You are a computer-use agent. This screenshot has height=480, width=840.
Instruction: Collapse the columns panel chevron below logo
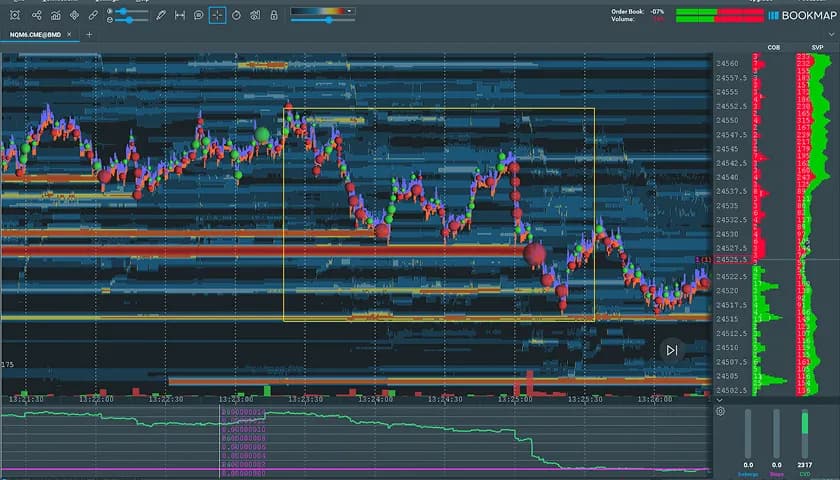(x=832, y=35)
